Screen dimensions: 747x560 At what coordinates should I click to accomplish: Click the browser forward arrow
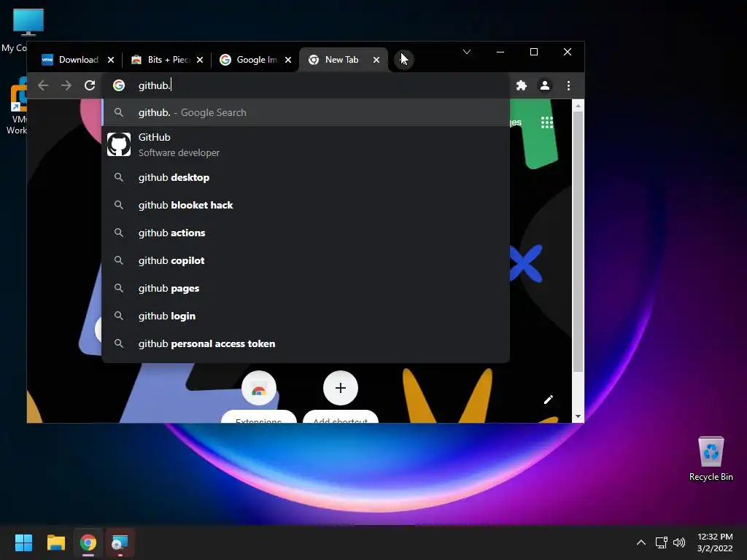[x=66, y=85]
